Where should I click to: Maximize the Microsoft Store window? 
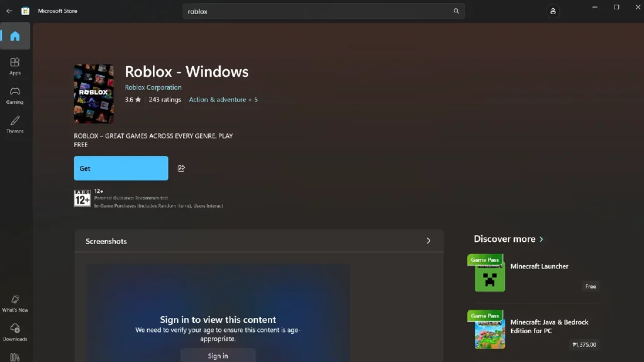point(616,7)
